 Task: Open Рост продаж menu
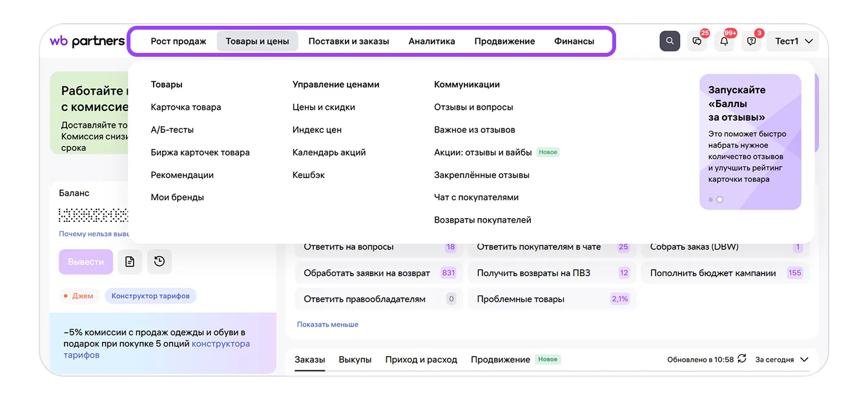178,41
